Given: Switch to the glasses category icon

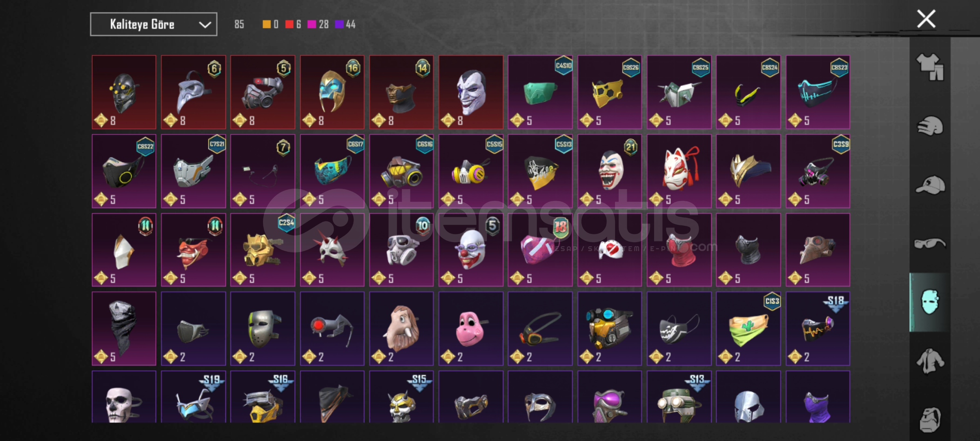Looking at the screenshot, I should click(930, 244).
